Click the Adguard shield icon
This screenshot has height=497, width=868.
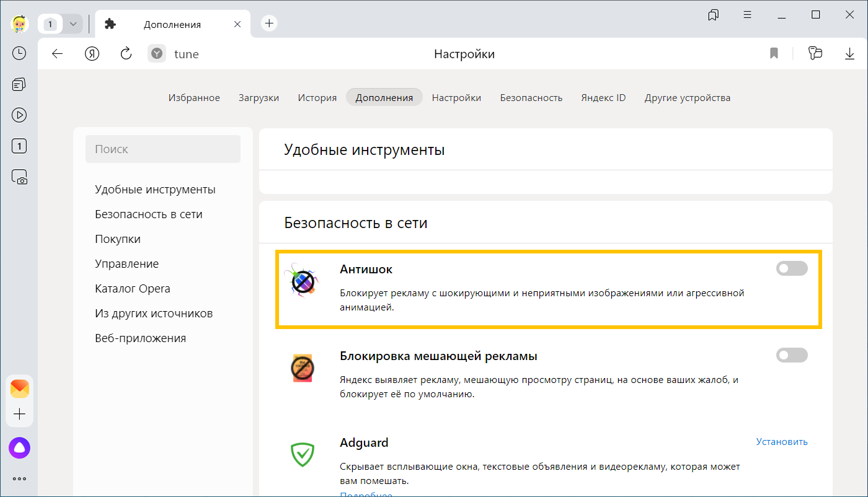[303, 454]
